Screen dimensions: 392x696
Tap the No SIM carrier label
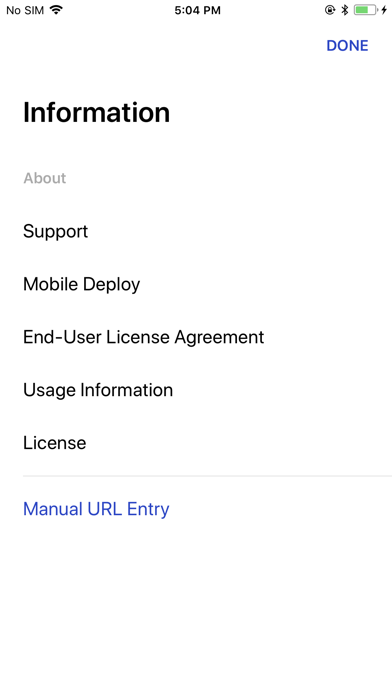[25, 10]
